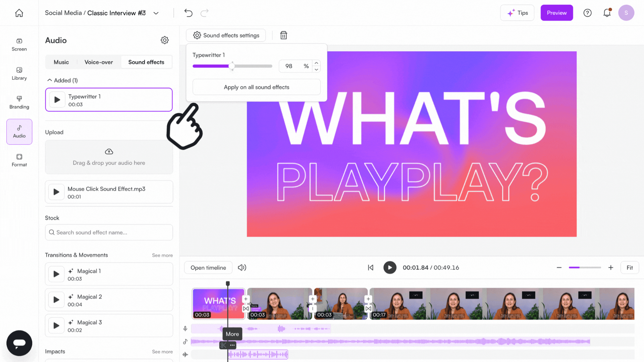Open the help question mark icon
Image resolution: width=644 pixels, height=362 pixels.
click(x=587, y=13)
